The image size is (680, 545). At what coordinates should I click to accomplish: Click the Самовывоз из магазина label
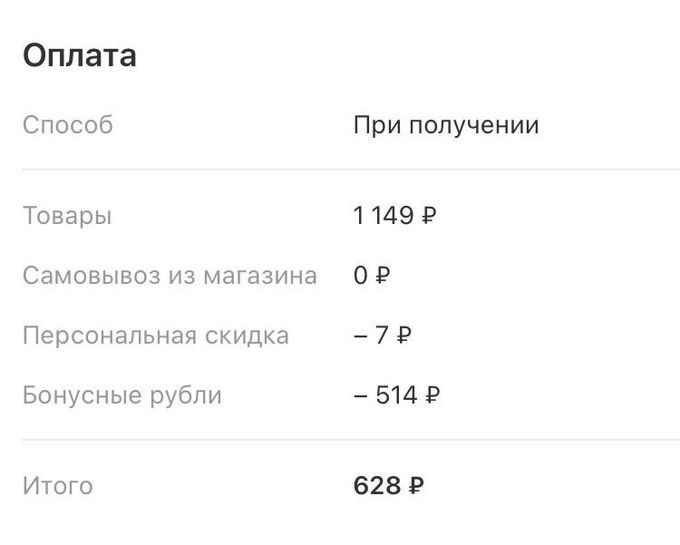pyautogui.click(x=170, y=276)
